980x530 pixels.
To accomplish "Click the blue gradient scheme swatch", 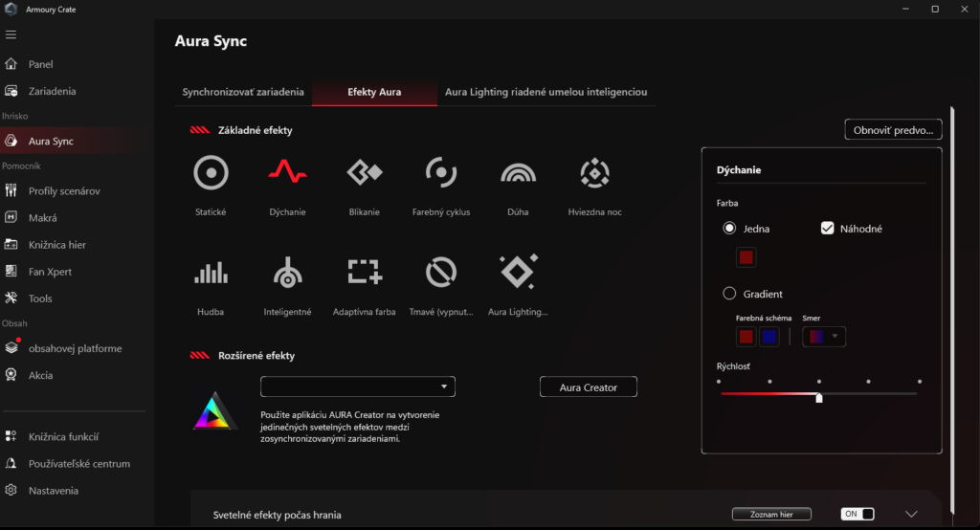I will click(x=769, y=336).
